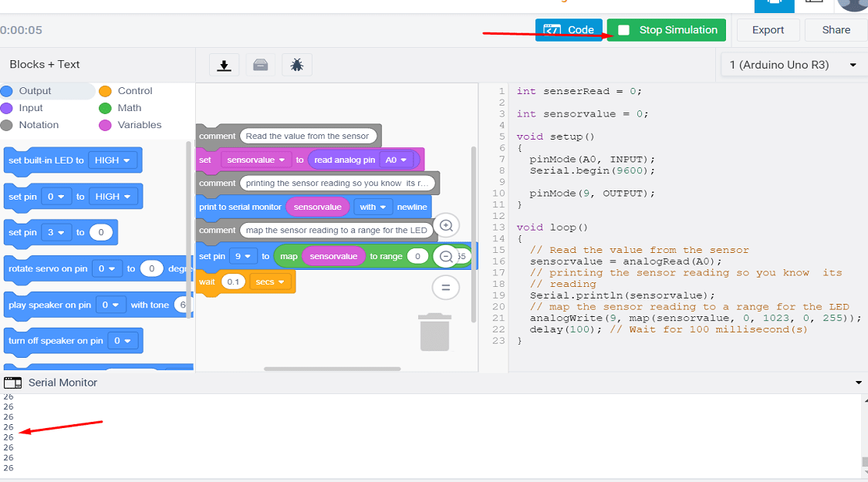Viewport: 868px width, 482px height.
Task: Click code line 'int senserRead = 0;'
Action: pos(579,91)
